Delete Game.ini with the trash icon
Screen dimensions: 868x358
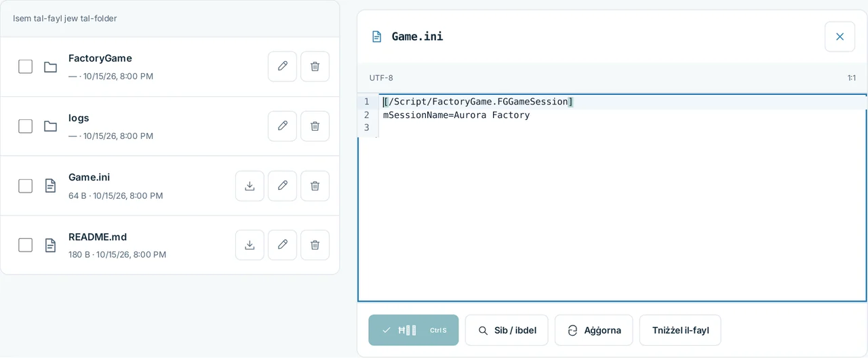[315, 186]
